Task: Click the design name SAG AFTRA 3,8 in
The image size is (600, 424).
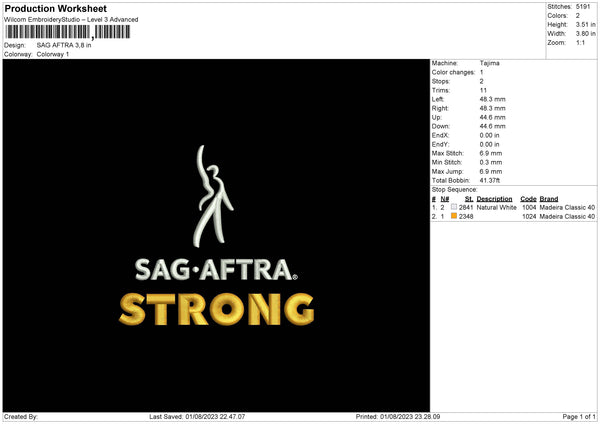Action: [64, 45]
